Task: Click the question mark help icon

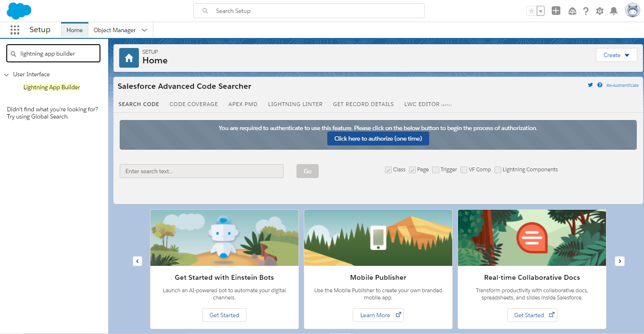Action: coord(586,10)
